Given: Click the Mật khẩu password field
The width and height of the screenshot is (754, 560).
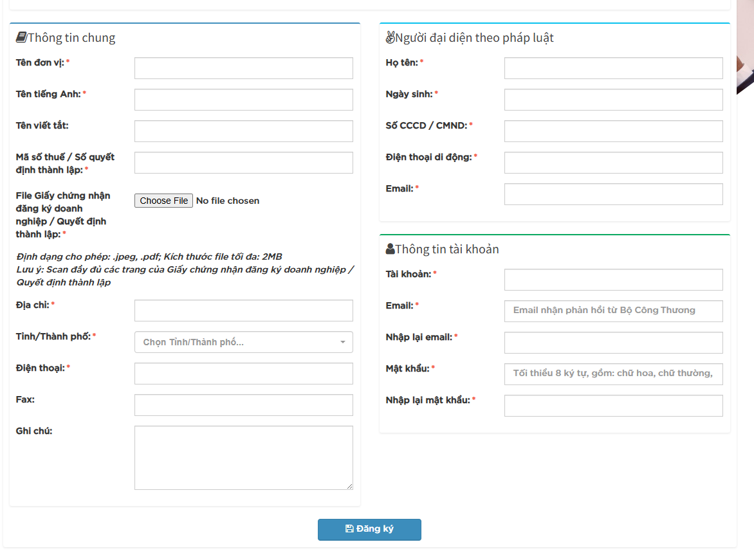Looking at the screenshot, I should [613, 374].
